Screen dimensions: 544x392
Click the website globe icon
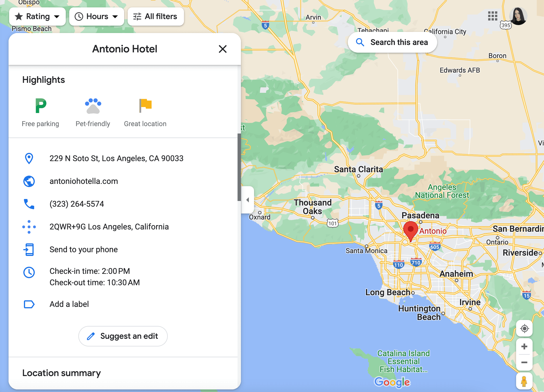pyautogui.click(x=29, y=181)
